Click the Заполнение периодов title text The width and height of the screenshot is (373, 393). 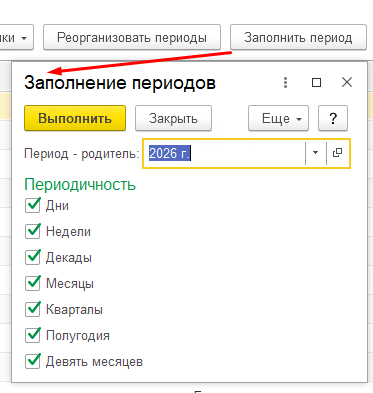pyautogui.click(x=120, y=83)
